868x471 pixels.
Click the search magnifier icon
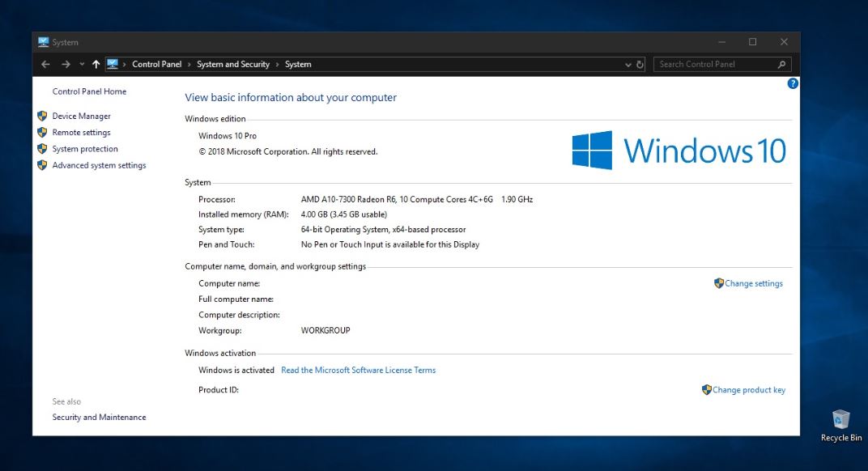click(x=781, y=65)
